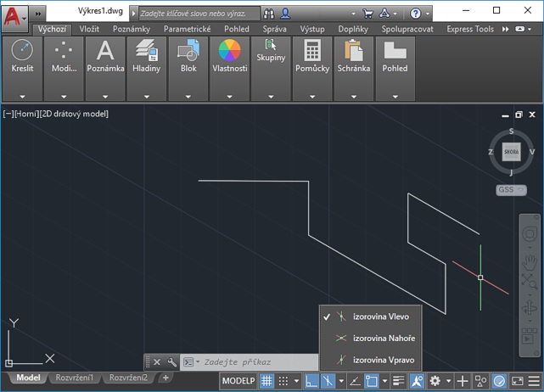The image size is (544, 392).
Task: Click the user sign-in icon
Action: [285, 14]
